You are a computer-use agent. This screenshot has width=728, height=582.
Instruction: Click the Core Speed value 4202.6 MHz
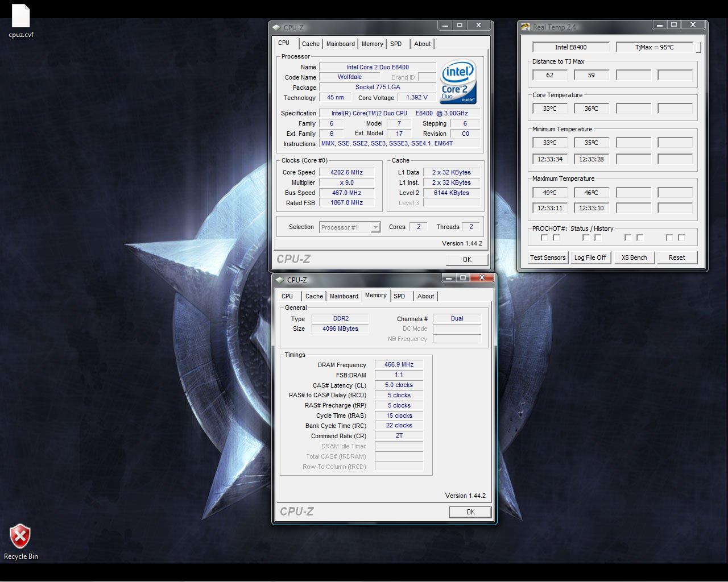(x=346, y=172)
